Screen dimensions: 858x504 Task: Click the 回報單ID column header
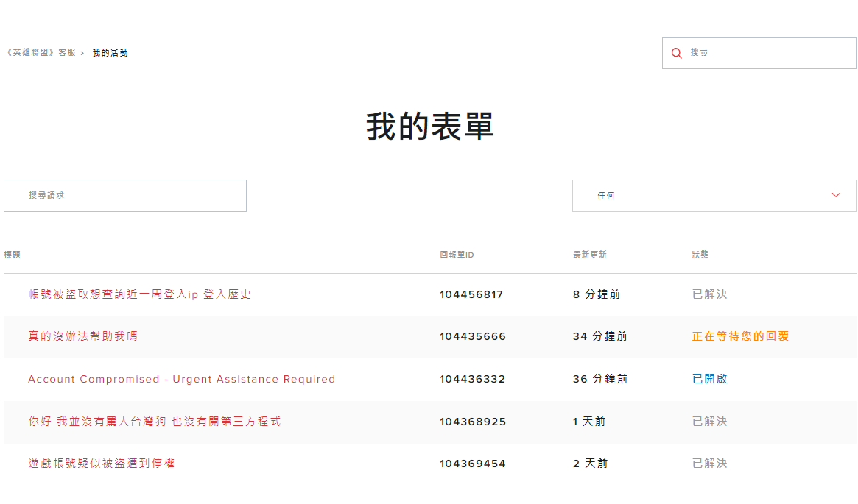click(x=457, y=255)
